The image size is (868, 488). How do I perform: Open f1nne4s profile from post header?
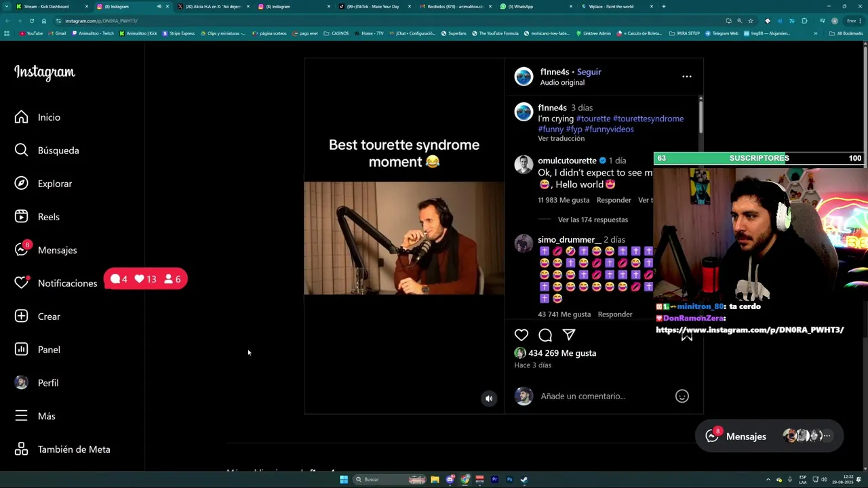pyautogui.click(x=554, y=72)
